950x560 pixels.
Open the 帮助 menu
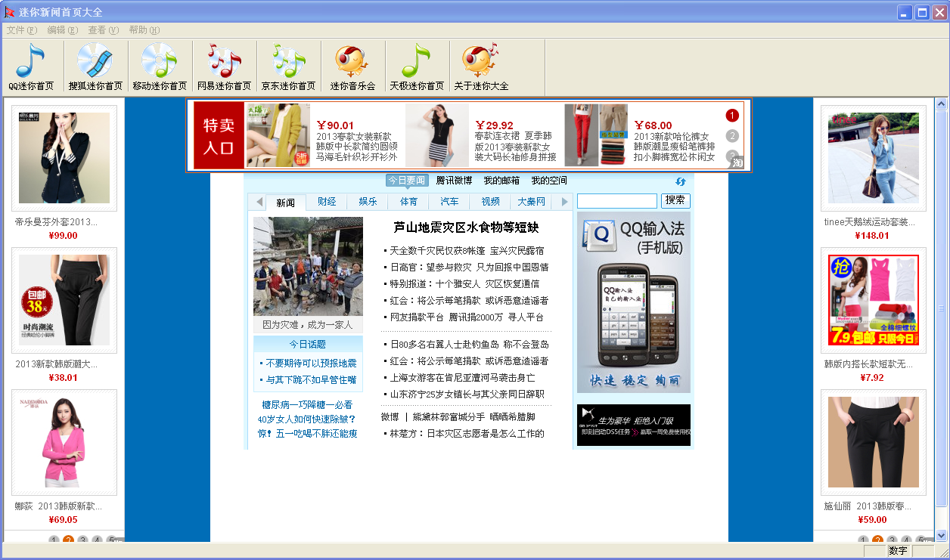click(x=144, y=30)
